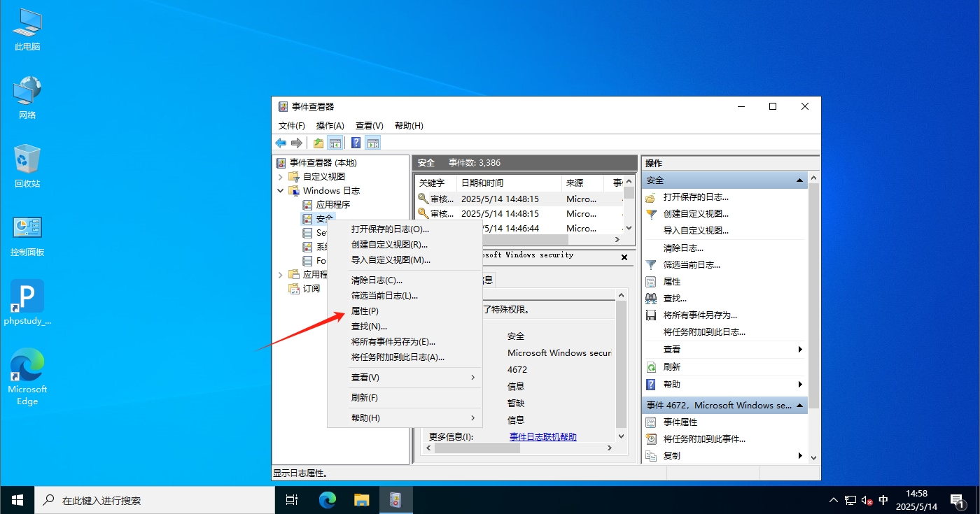Click the 订阅 folder icon in tree
The image size is (980, 514).
pyautogui.click(x=295, y=289)
